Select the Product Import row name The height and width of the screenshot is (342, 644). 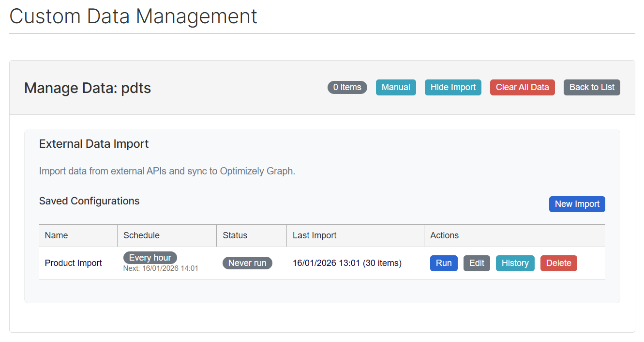[x=74, y=263]
